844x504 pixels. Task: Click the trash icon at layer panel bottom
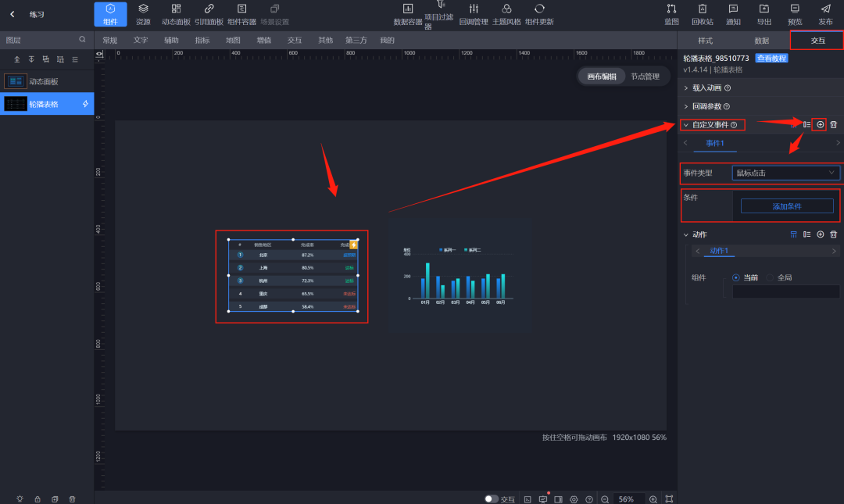point(72,499)
